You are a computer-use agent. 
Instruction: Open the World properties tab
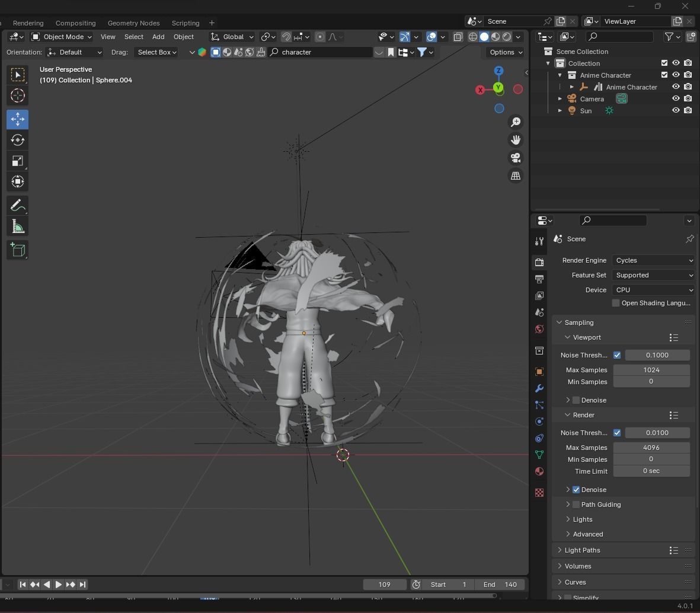click(x=539, y=329)
